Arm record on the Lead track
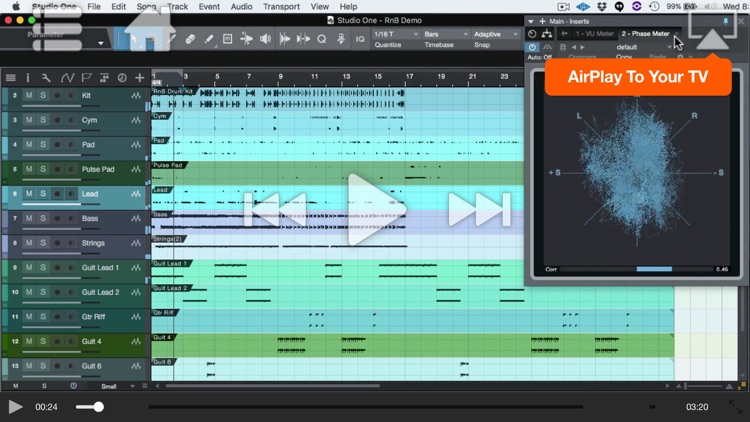750x422 pixels. [57, 194]
